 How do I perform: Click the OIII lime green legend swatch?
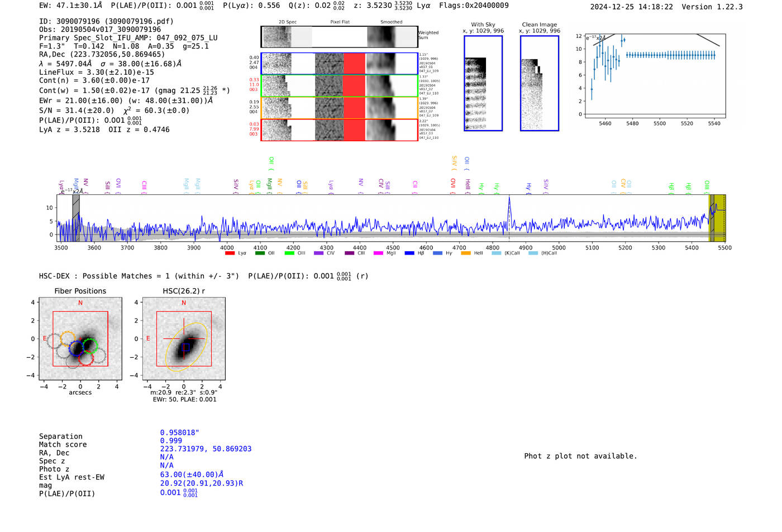(289, 253)
